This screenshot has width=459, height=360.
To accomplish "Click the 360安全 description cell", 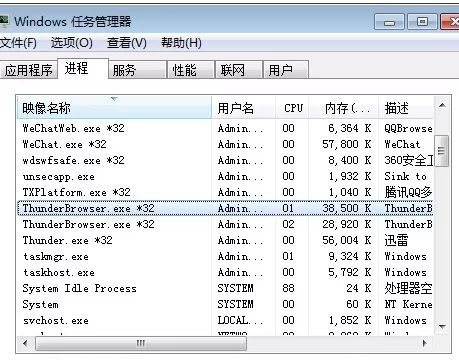I will point(408,160).
